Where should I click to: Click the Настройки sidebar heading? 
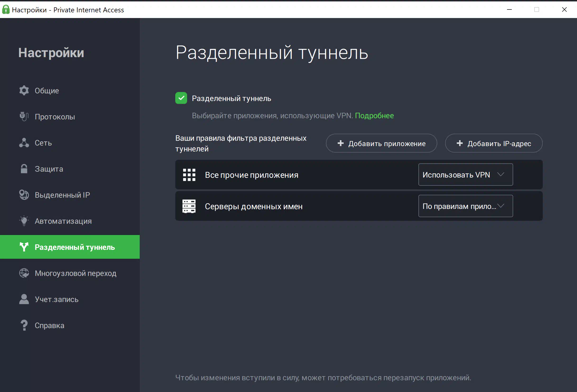point(51,53)
